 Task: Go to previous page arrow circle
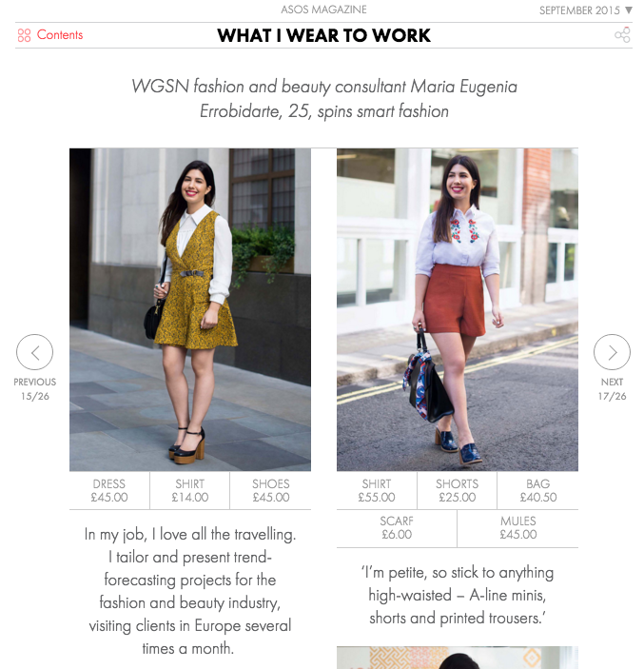pos(34,352)
